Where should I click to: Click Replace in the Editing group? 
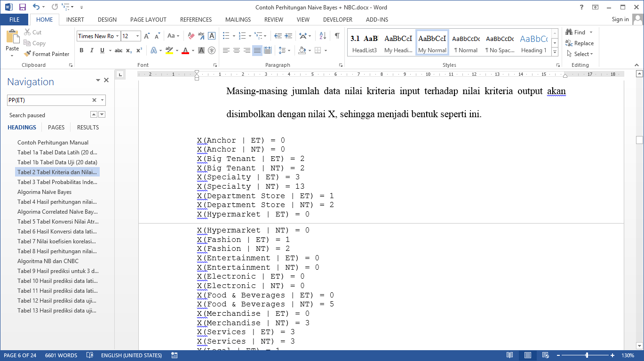pyautogui.click(x=580, y=43)
